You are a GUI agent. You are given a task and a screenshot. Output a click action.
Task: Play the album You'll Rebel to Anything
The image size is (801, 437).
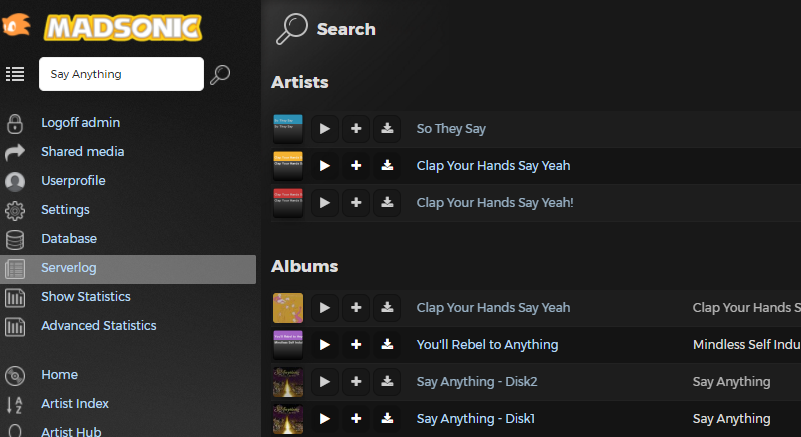324,345
